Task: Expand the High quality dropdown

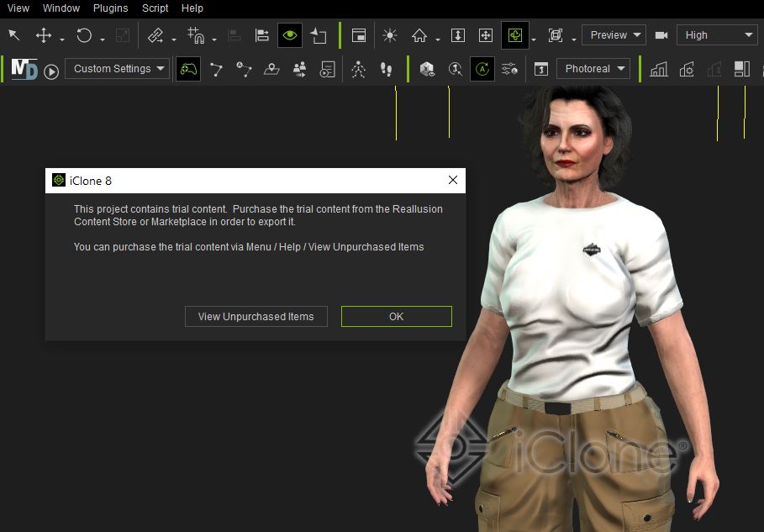Action: click(x=716, y=35)
